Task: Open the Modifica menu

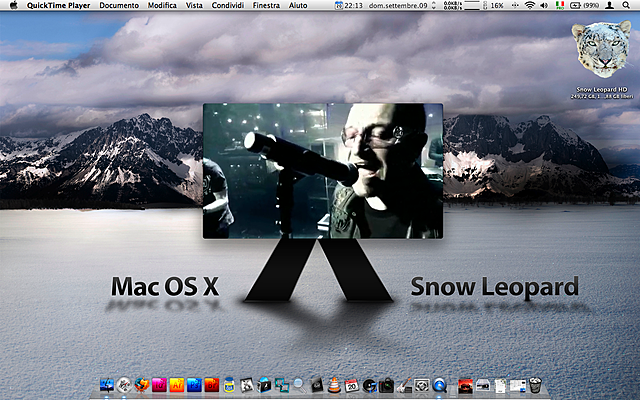Action: point(162,5)
